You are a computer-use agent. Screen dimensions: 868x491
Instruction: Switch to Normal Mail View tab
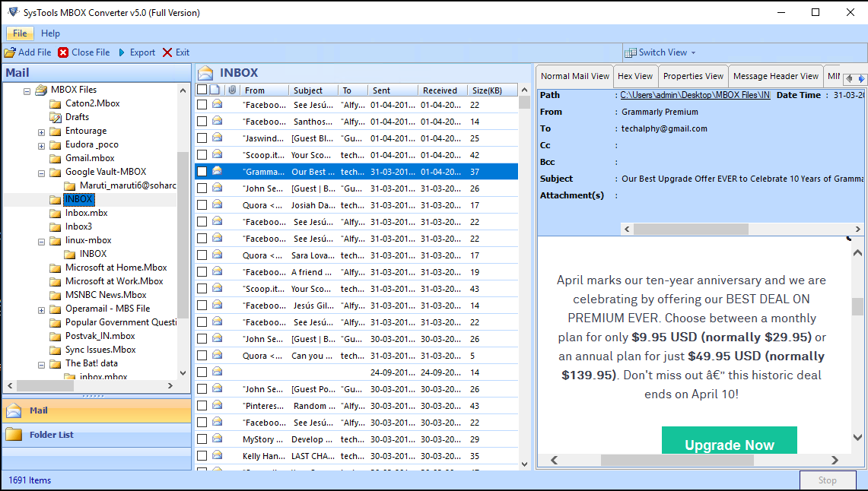574,76
